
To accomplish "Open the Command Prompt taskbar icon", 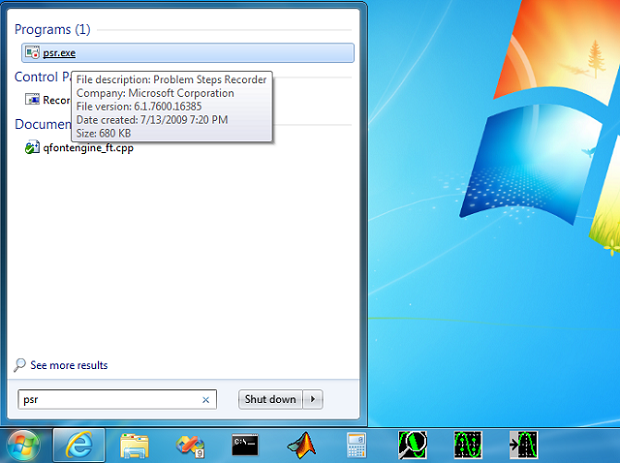I will click(245, 445).
